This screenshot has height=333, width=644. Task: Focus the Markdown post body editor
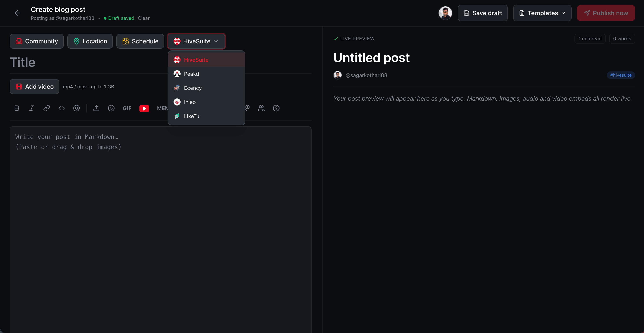coord(161,229)
